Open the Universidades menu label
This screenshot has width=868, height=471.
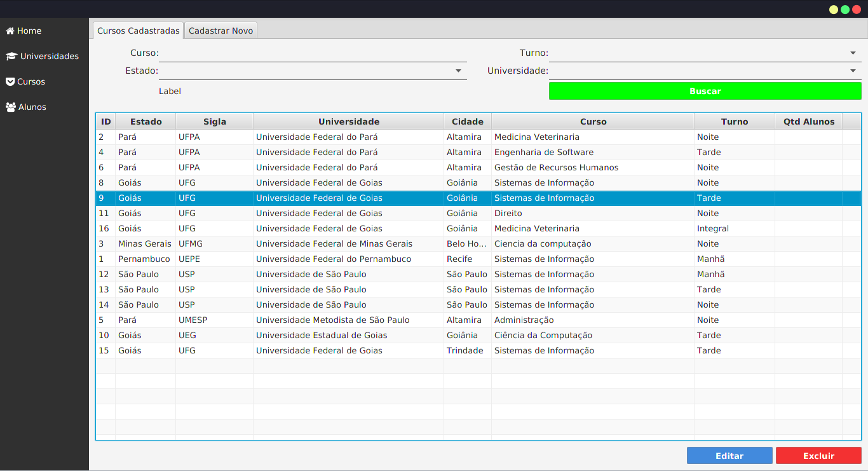pyautogui.click(x=50, y=56)
